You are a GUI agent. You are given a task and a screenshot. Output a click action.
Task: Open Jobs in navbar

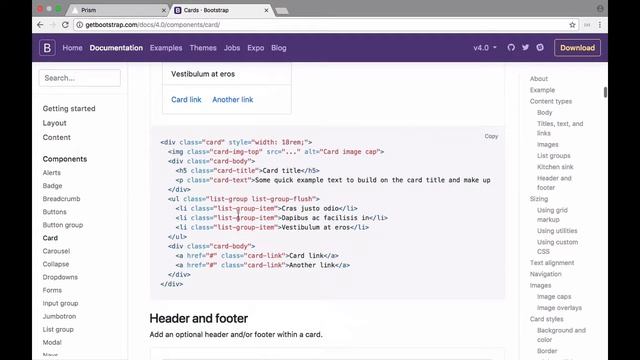coord(232,48)
